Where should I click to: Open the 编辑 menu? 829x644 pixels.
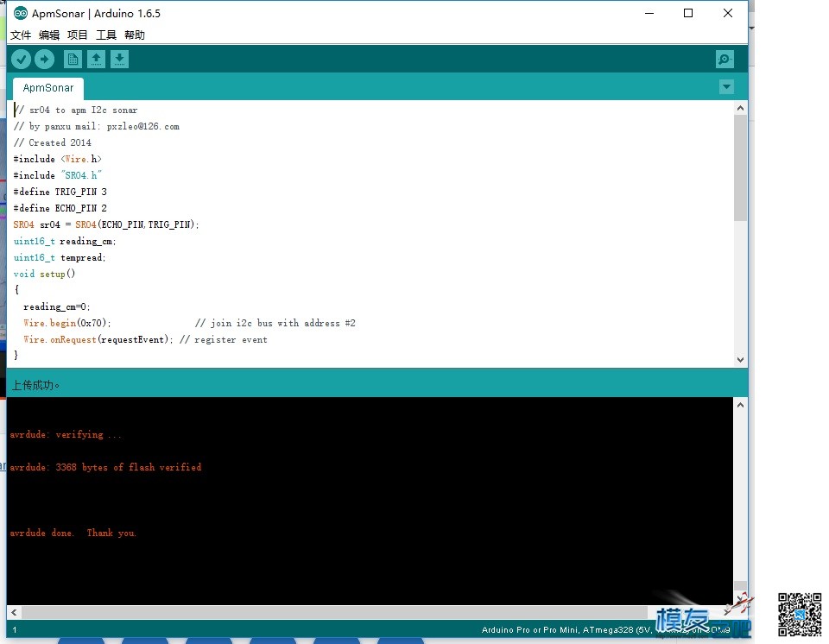click(x=49, y=35)
